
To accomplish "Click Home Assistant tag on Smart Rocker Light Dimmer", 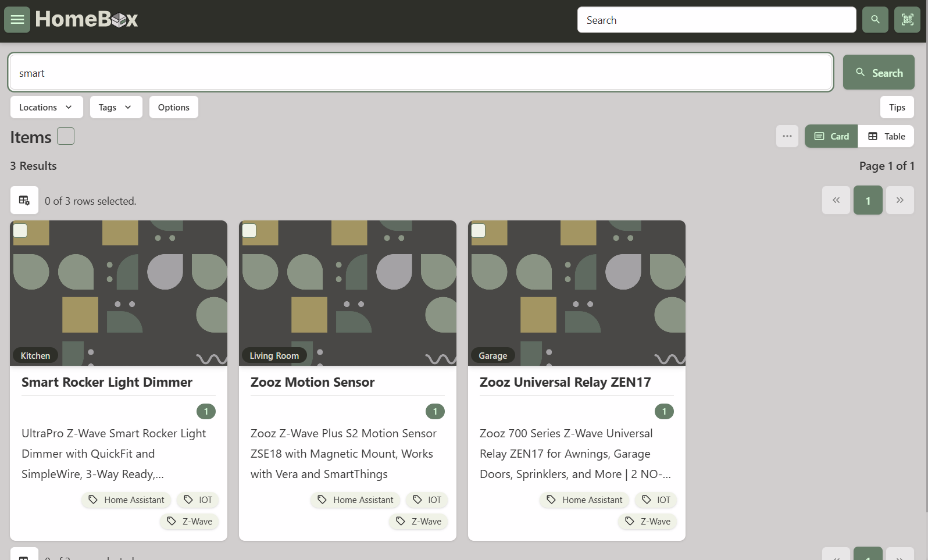I will (x=126, y=500).
